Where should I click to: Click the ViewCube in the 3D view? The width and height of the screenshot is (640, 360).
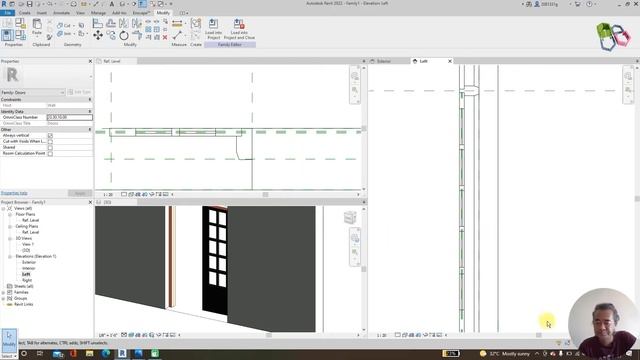[x=350, y=218]
